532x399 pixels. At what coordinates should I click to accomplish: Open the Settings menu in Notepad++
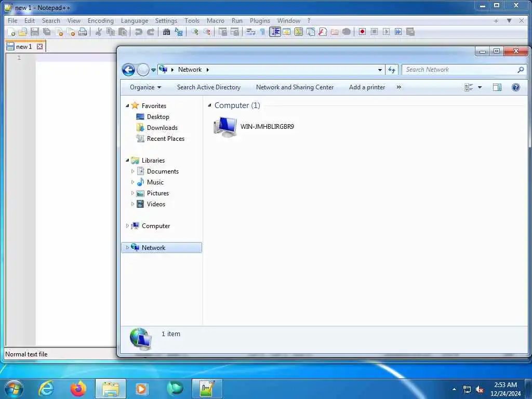click(166, 21)
